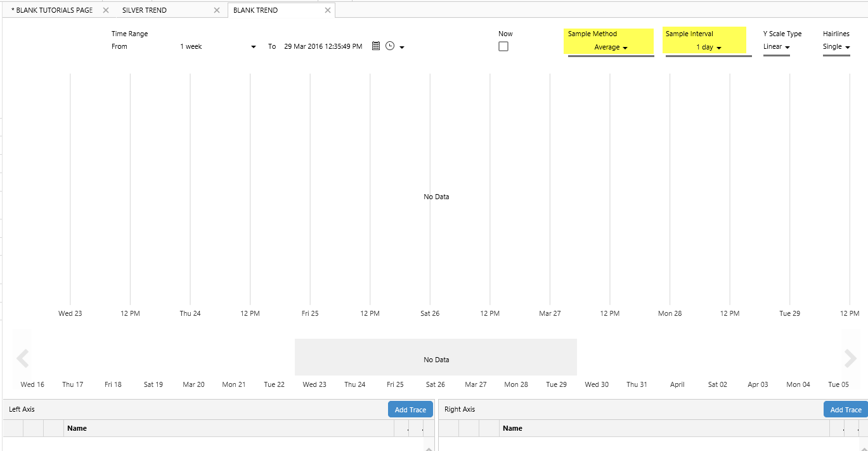
Task: Click the gray time range navigator window
Action: click(436, 357)
